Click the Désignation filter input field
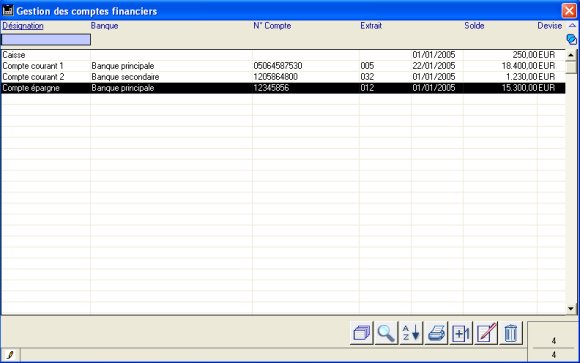The height and width of the screenshot is (363, 580). [46, 40]
